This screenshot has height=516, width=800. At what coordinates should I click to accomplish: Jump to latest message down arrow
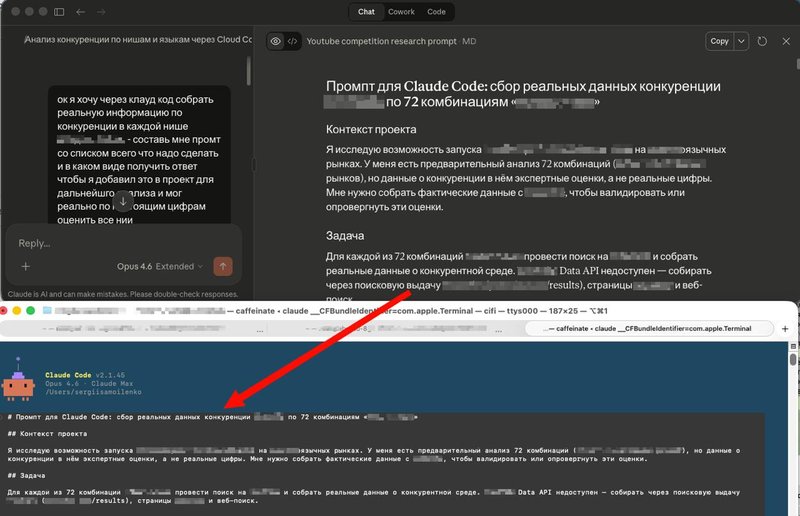pyautogui.click(x=123, y=201)
